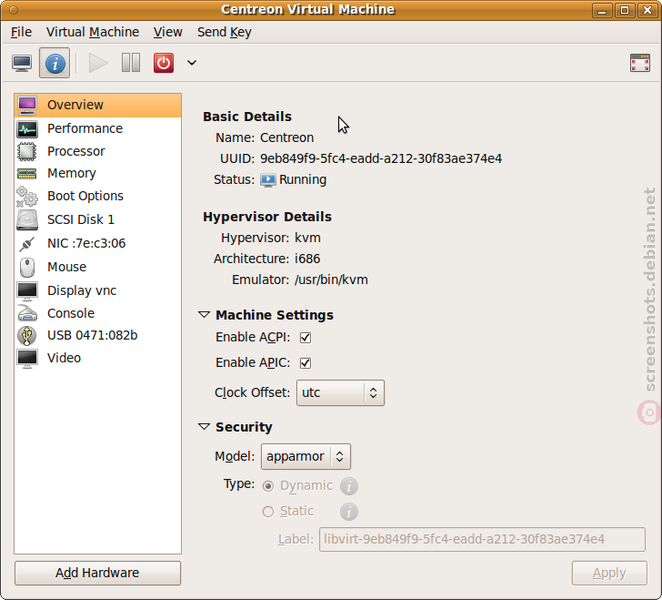This screenshot has width=662, height=600.
Task: Open the View menu
Action: [x=168, y=32]
